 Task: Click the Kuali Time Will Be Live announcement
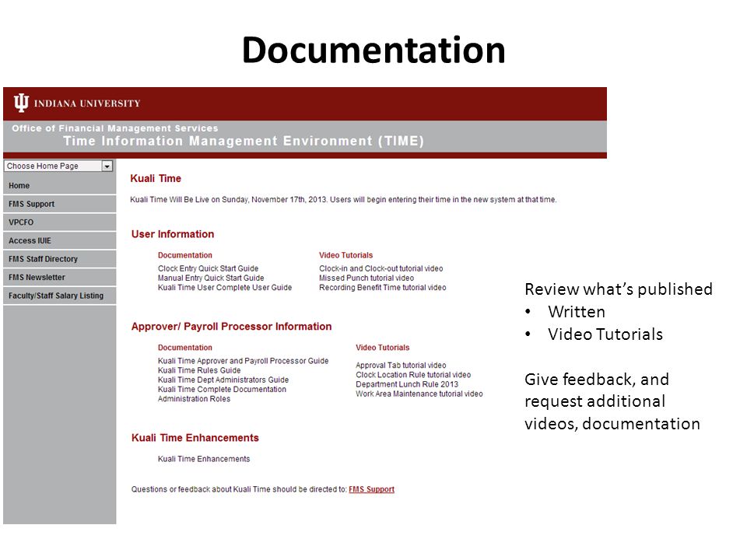(343, 200)
